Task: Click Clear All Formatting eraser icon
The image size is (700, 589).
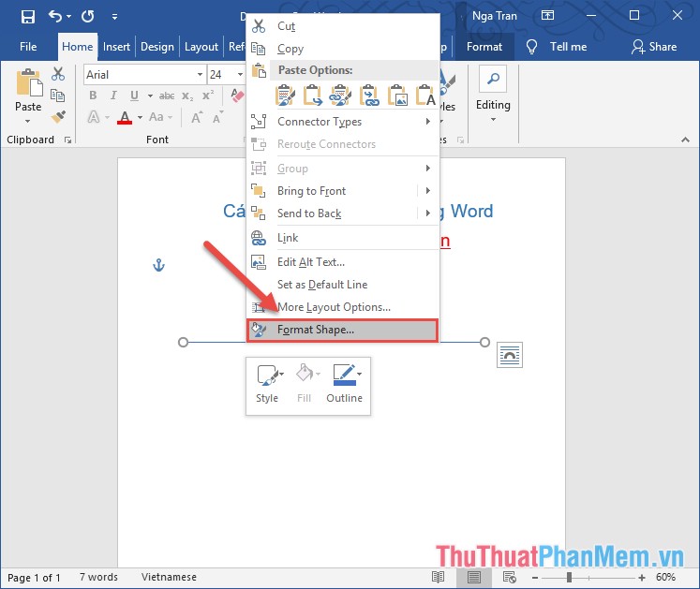Action: point(237,95)
